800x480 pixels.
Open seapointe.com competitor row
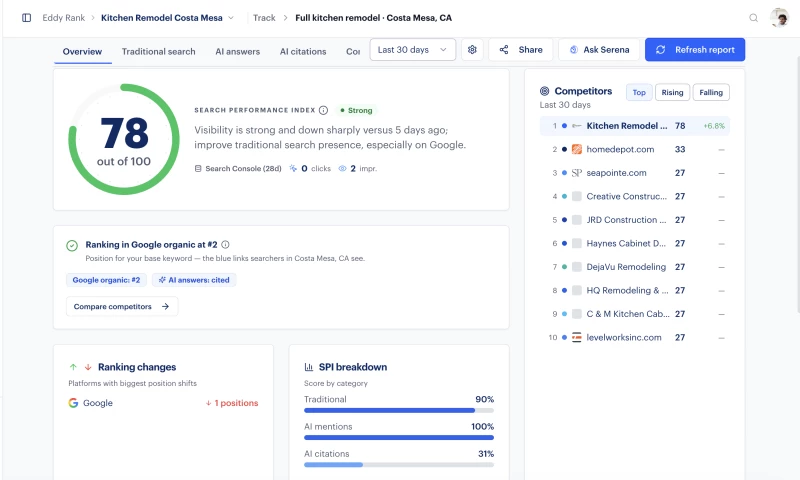[635, 173]
